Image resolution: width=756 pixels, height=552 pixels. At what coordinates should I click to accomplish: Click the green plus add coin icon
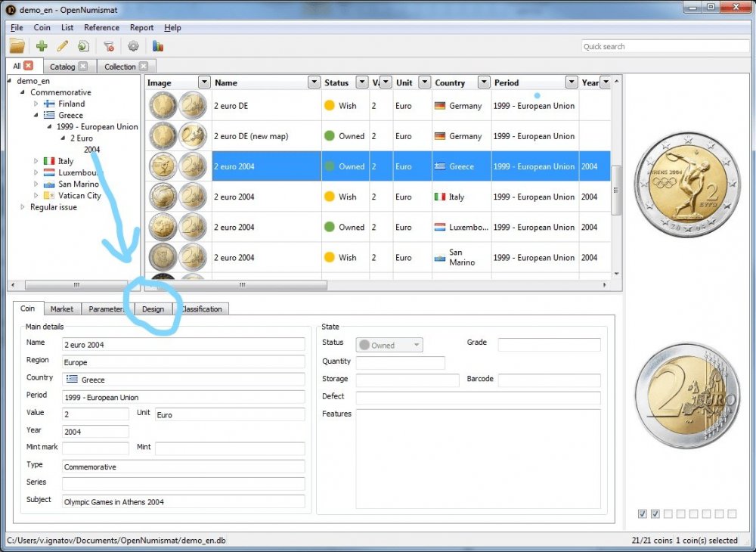42,46
